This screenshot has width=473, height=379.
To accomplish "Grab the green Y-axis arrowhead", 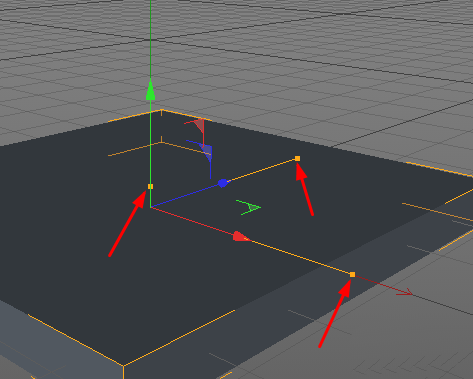I will [151, 90].
